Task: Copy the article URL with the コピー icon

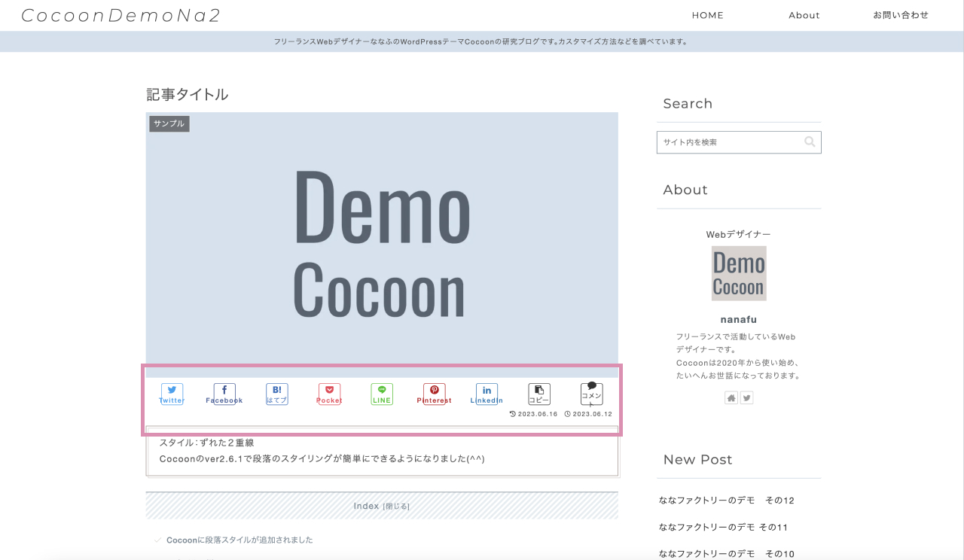Action: [539, 393]
